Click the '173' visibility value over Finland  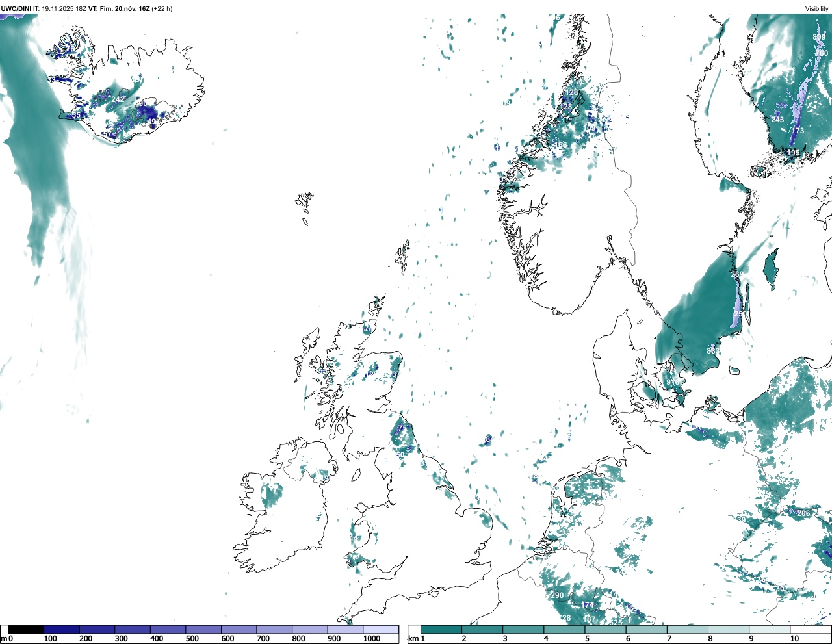coord(798,131)
